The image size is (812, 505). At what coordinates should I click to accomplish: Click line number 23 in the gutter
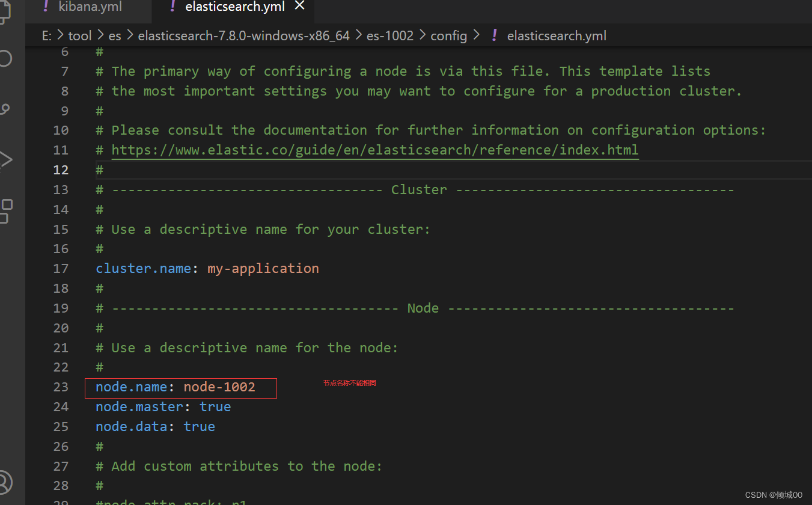point(61,387)
